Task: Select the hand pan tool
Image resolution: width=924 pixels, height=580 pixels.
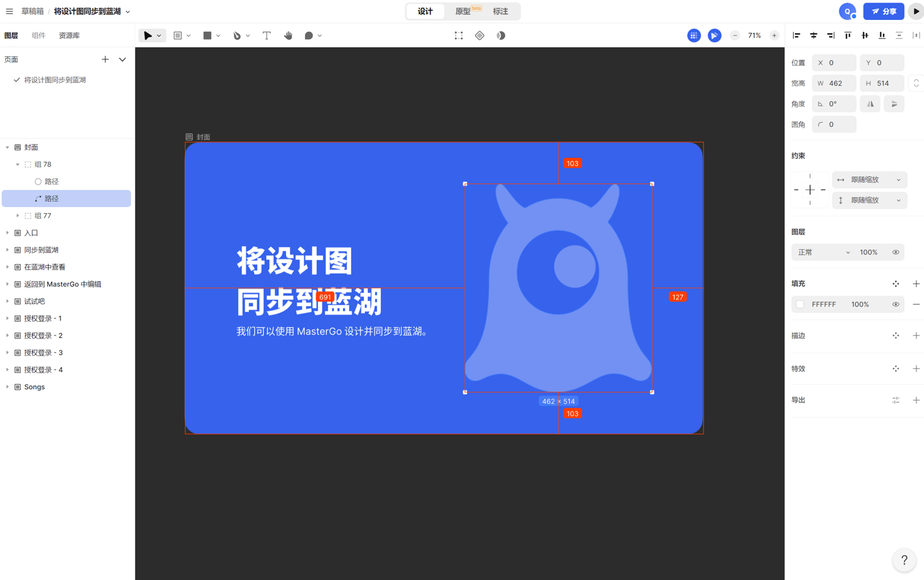Action: point(288,36)
